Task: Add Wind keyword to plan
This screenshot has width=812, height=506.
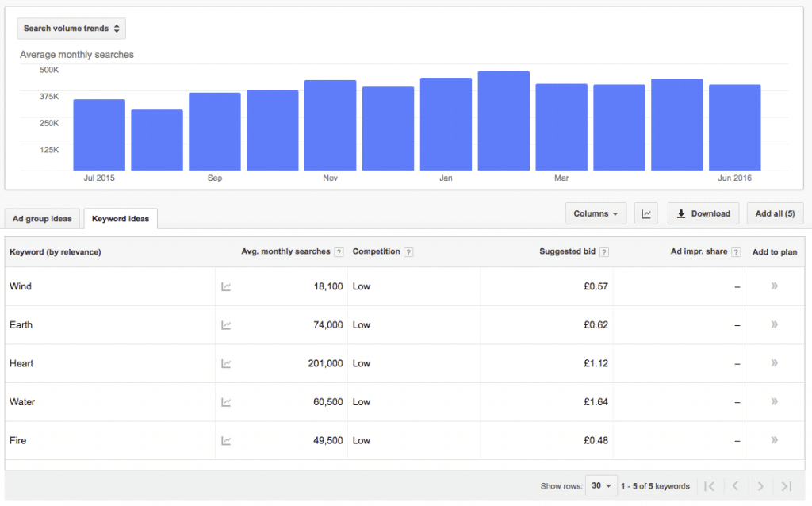Action: pos(774,286)
